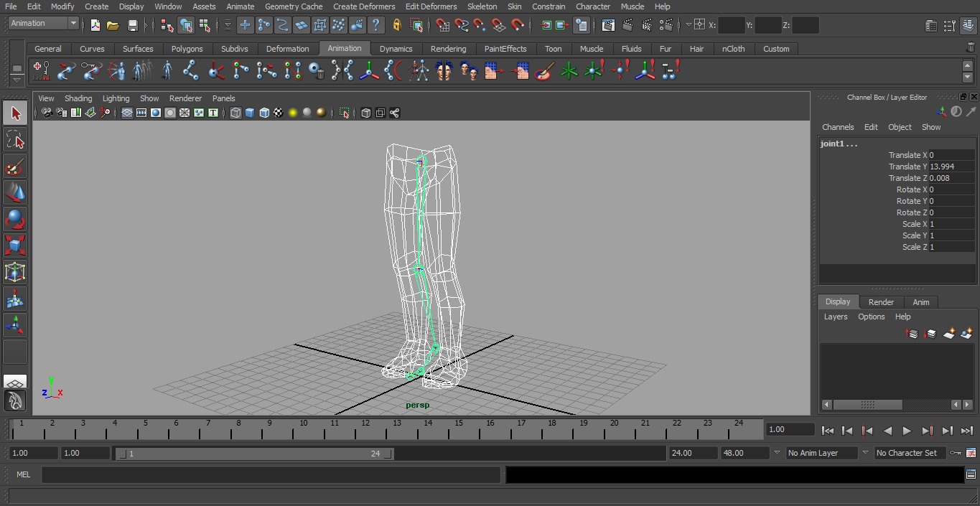Open the No Character Set dropdown arrow
This screenshot has width=980, height=506.
[865, 453]
